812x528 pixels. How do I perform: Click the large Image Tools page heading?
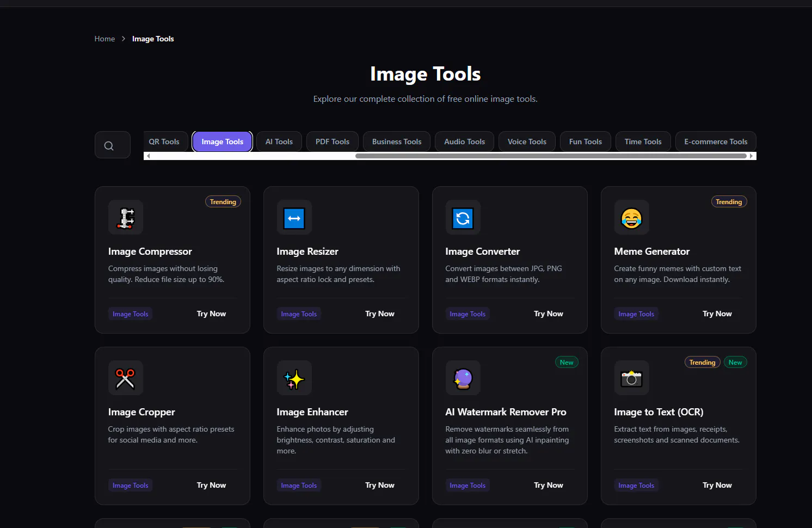[x=426, y=74]
